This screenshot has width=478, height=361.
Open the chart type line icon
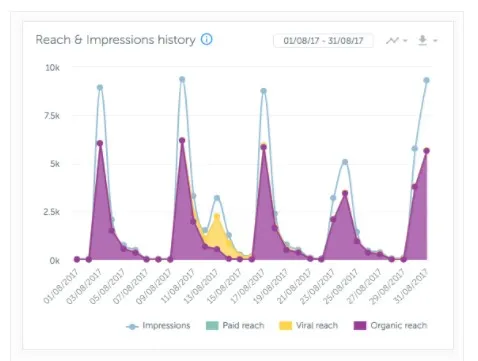pyautogui.click(x=392, y=41)
